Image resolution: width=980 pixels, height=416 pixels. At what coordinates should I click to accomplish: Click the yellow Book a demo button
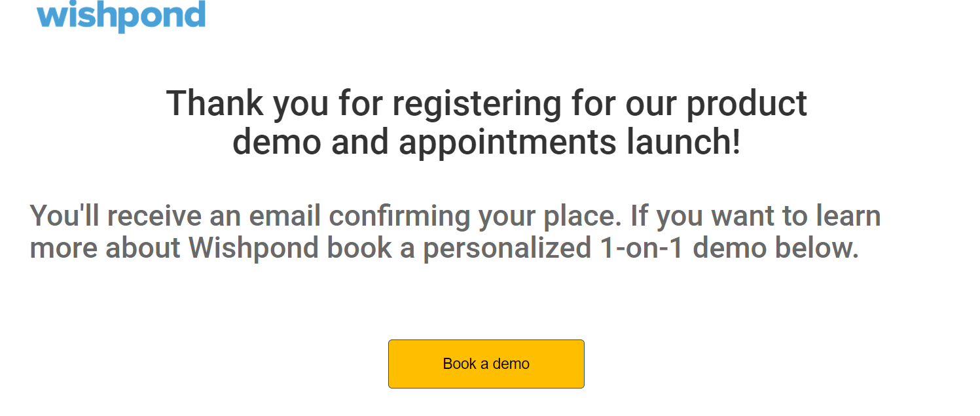tap(486, 364)
